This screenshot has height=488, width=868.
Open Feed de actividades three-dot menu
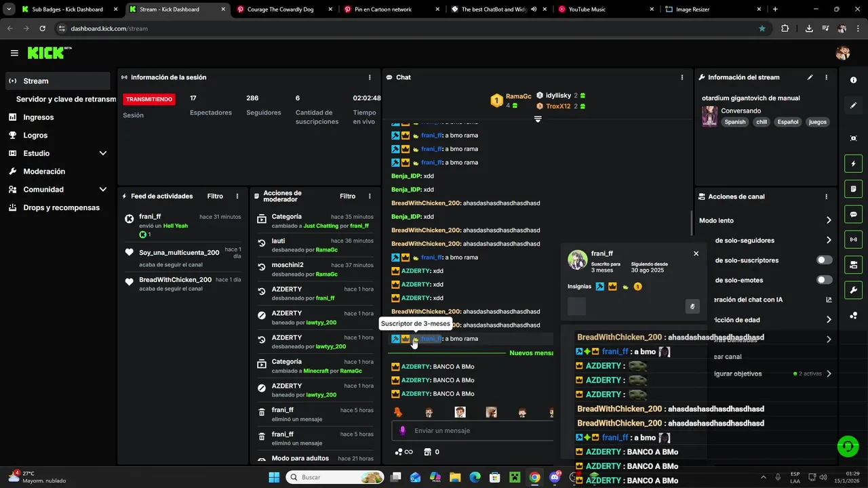pyautogui.click(x=237, y=196)
